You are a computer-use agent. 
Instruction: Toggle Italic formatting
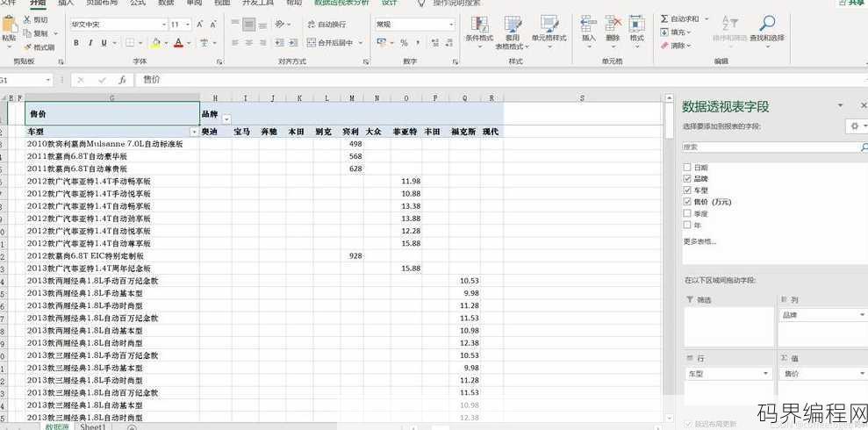[x=90, y=43]
